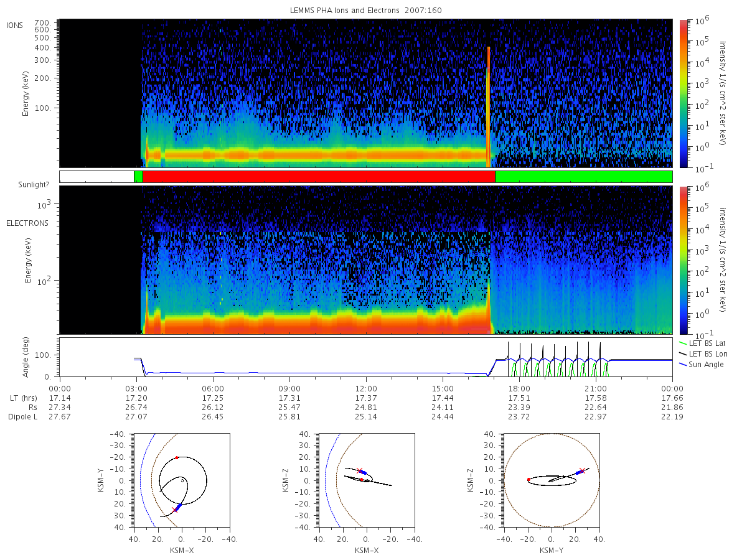Click the 'Angle (deg)' axis label
Screen dimensions: 747x560
(27, 358)
